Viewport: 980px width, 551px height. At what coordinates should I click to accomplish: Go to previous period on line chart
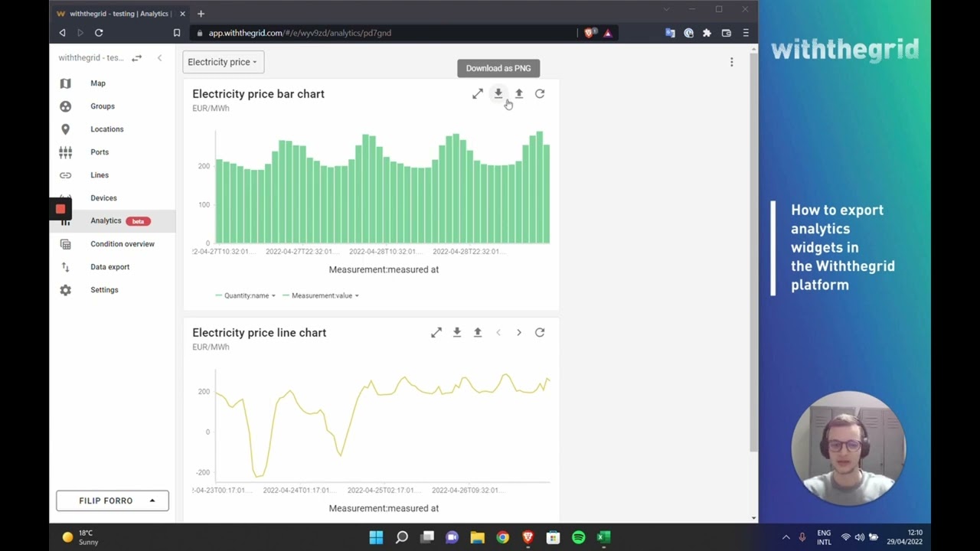(x=498, y=332)
